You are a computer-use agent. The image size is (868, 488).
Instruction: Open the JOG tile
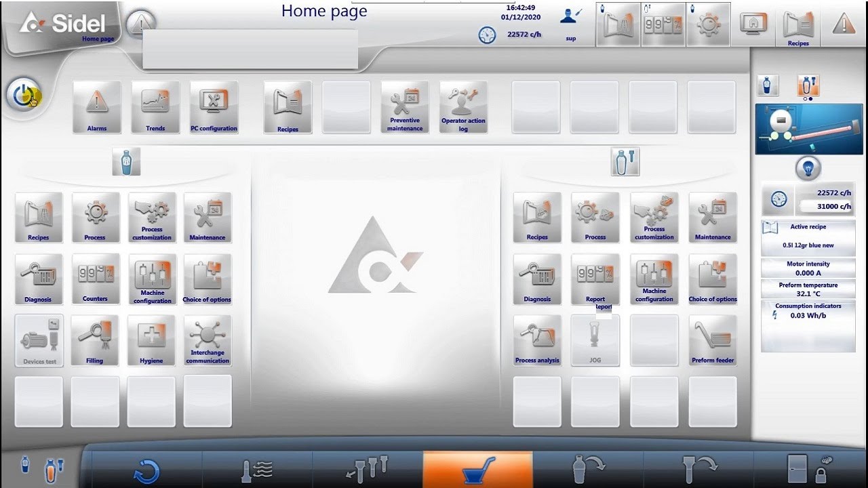tap(595, 341)
